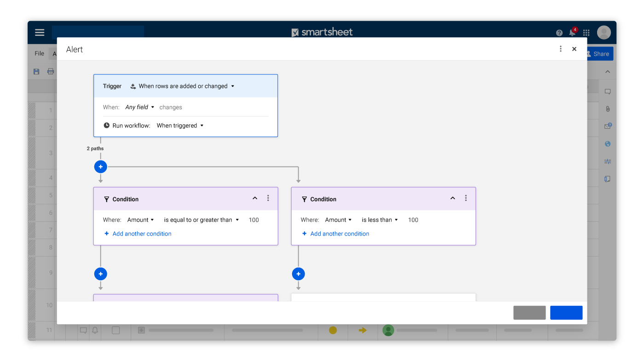Collapse the left Condition block with the chevron

click(255, 198)
